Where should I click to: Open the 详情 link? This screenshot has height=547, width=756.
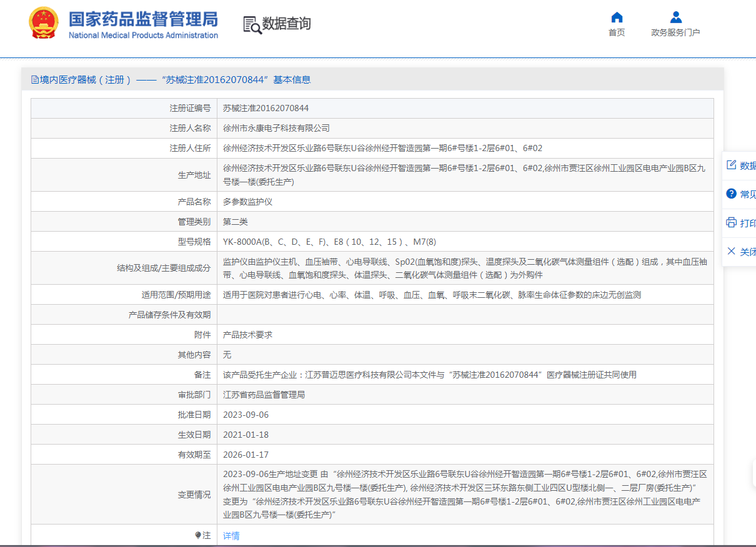click(x=231, y=536)
